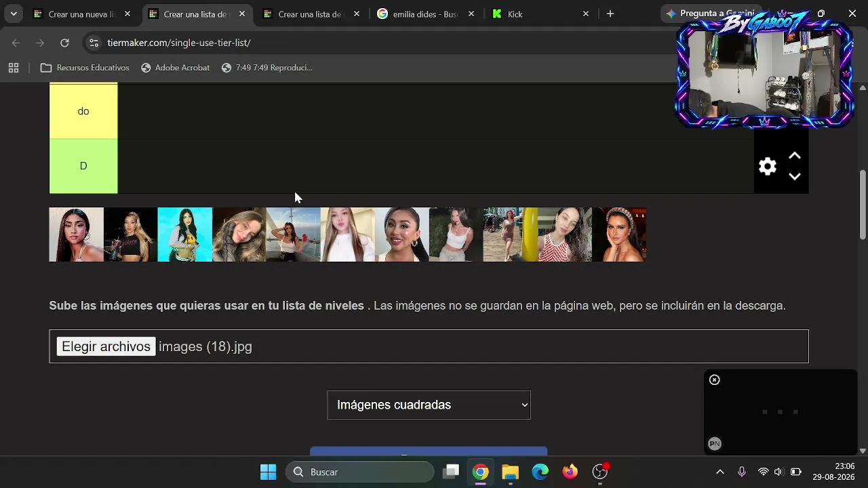This screenshot has width=868, height=488.
Task: Move the D tier row up
Action: click(x=795, y=156)
